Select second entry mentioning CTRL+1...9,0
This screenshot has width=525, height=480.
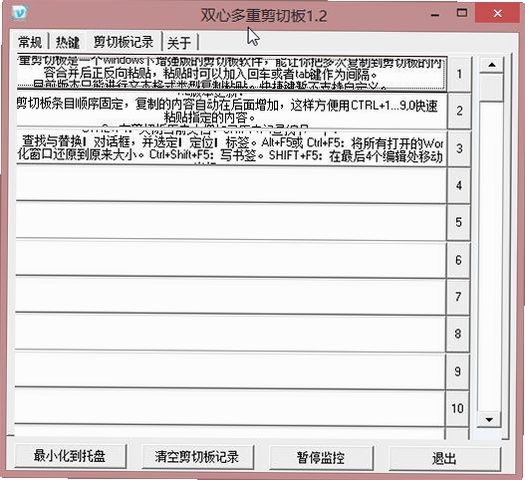coord(232,111)
